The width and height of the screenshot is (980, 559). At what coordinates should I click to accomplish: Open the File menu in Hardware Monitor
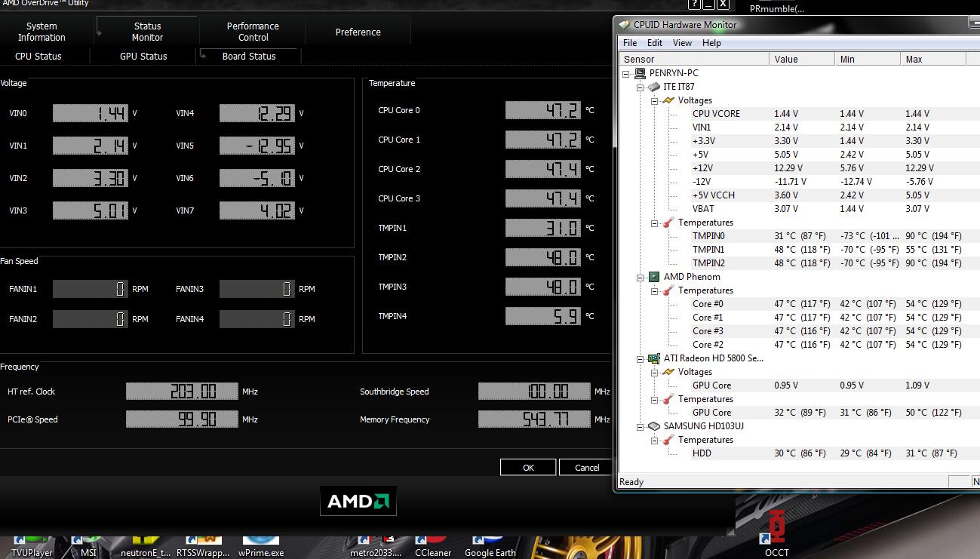tap(630, 43)
